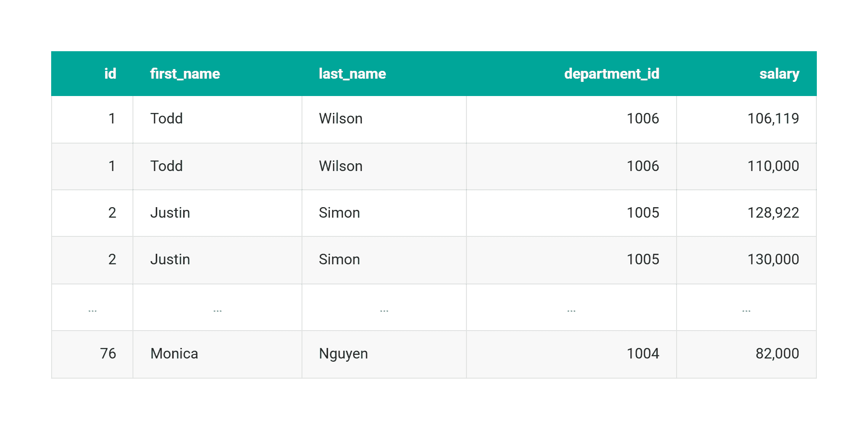
Task: Click Simon in the 128,922 row
Action: [x=339, y=213]
